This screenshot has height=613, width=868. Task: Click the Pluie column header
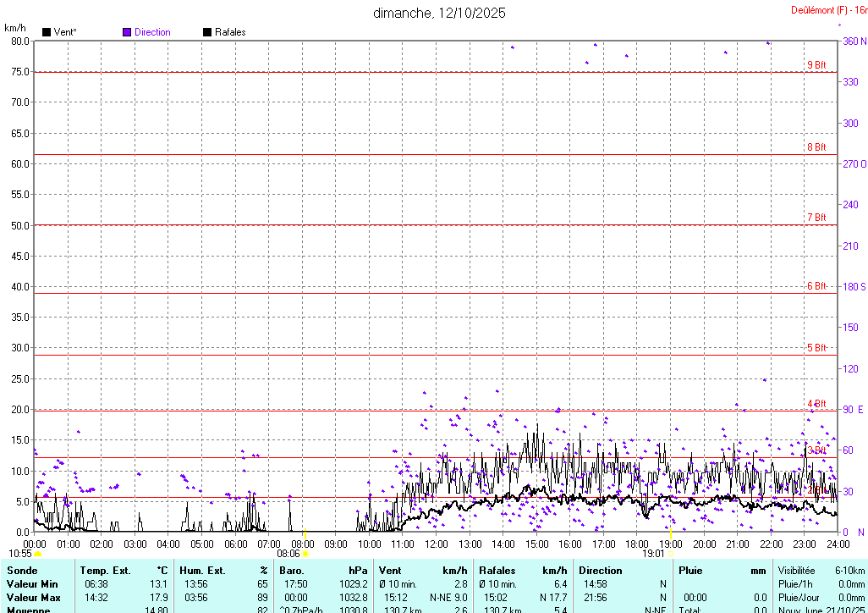(x=690, y=571)
